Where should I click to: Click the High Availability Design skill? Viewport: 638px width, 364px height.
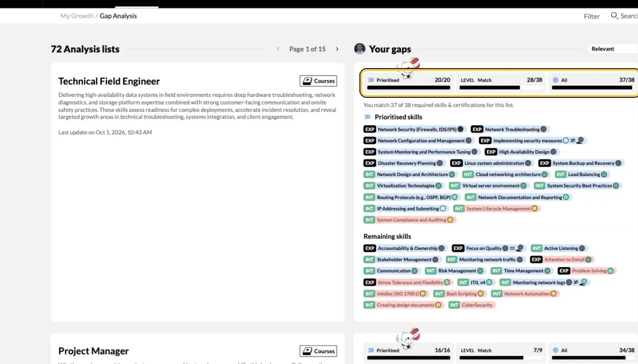(x=523, y=152)
